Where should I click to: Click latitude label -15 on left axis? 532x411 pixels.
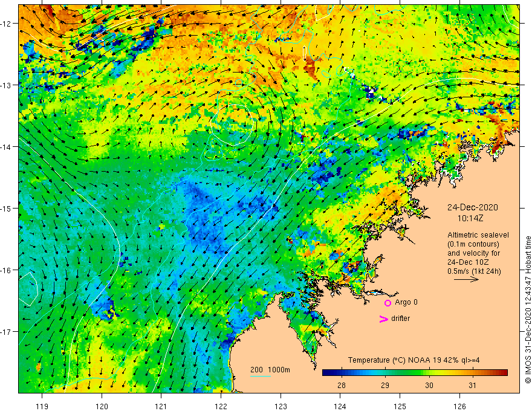coord(6,208)
